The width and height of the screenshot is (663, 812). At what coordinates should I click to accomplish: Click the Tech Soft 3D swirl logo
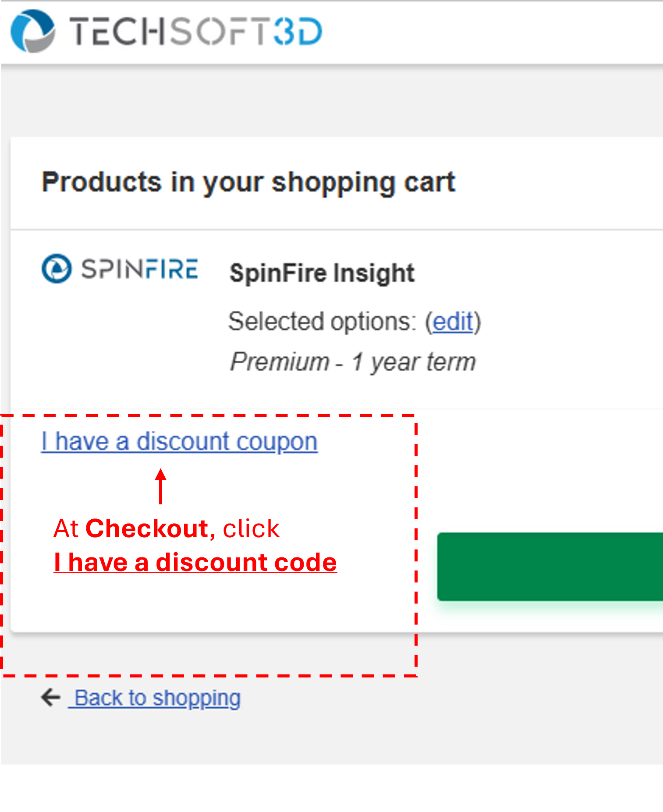click(x=33, y=31)
